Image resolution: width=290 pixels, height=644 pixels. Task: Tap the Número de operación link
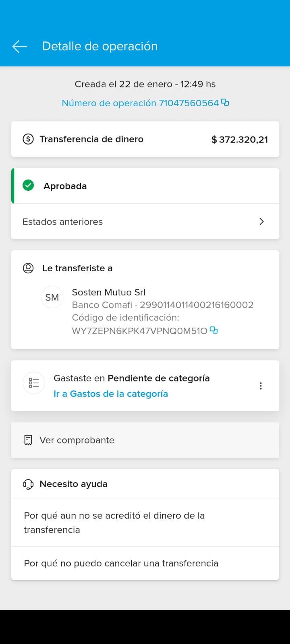[140, 103]
